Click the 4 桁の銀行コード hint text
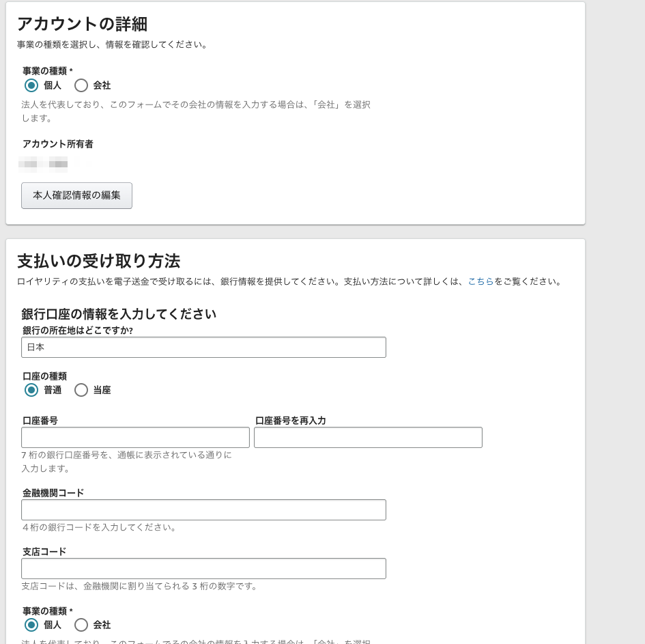Viewport: 645px width, 644px height. click(99, 527)
